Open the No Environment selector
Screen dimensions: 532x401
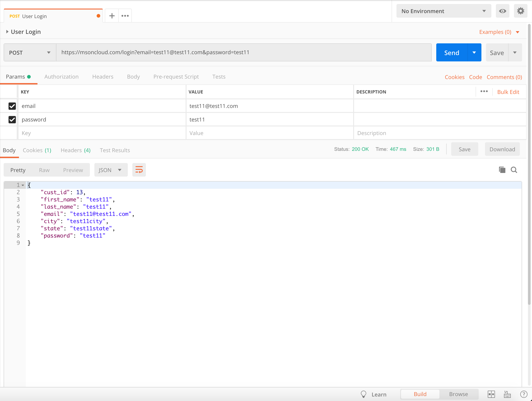coord(443,11)
